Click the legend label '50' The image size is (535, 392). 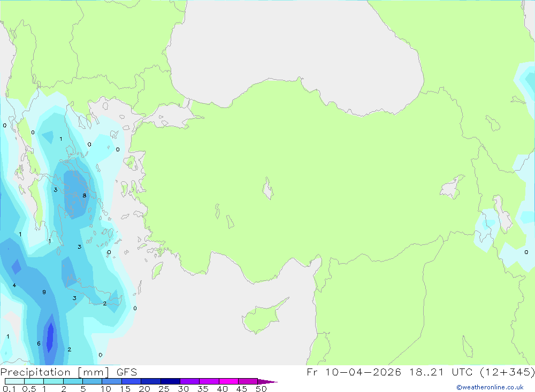tap(261, 389)
